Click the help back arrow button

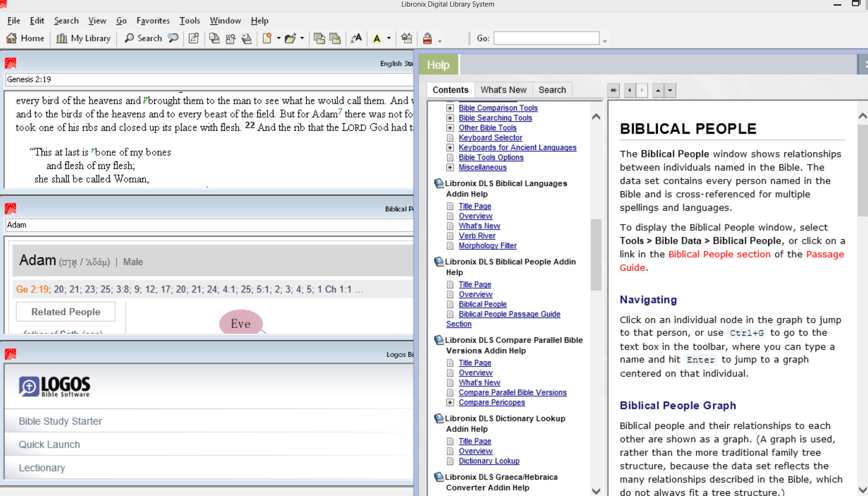(629, 90)
